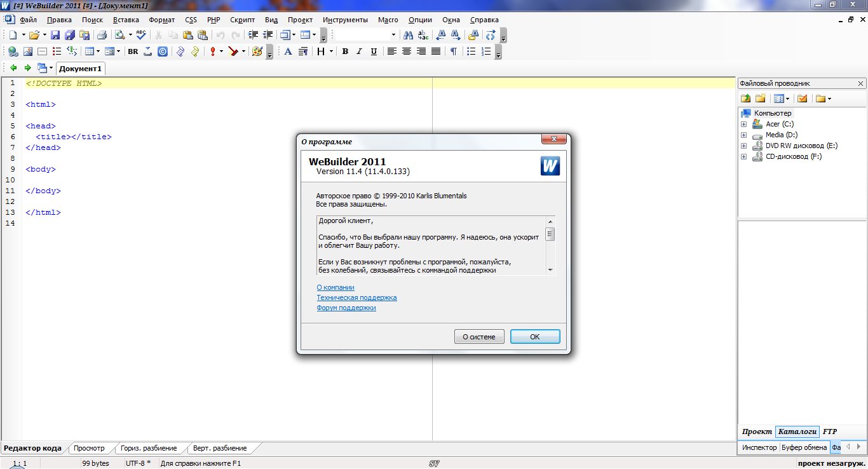Image resolution: width=868 pixels, height=469 pixels.
Task: Open the Инструменты menu
Action: pyautogui.click(x=345, y=20)
